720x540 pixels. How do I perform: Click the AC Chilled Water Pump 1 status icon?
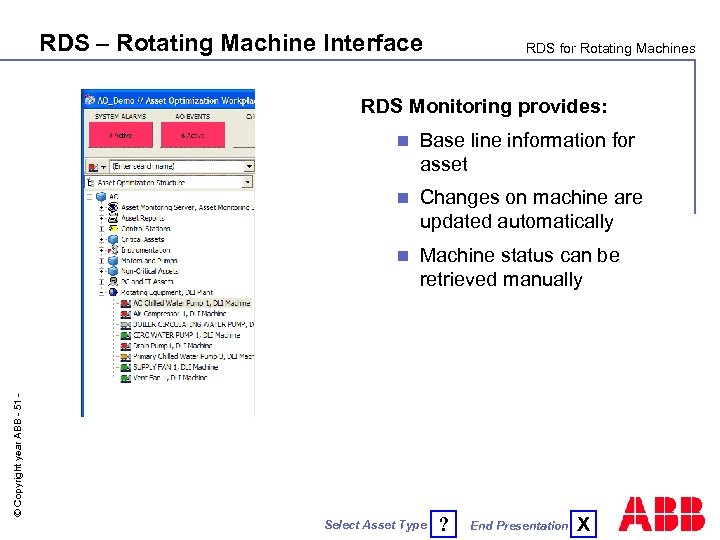[125, 304]
